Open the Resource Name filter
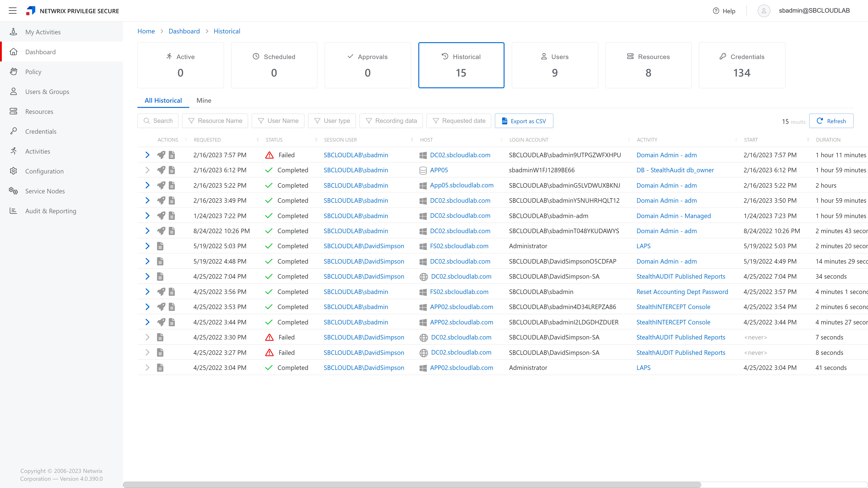Screen dimensions: 868x488 click(215, 121)
